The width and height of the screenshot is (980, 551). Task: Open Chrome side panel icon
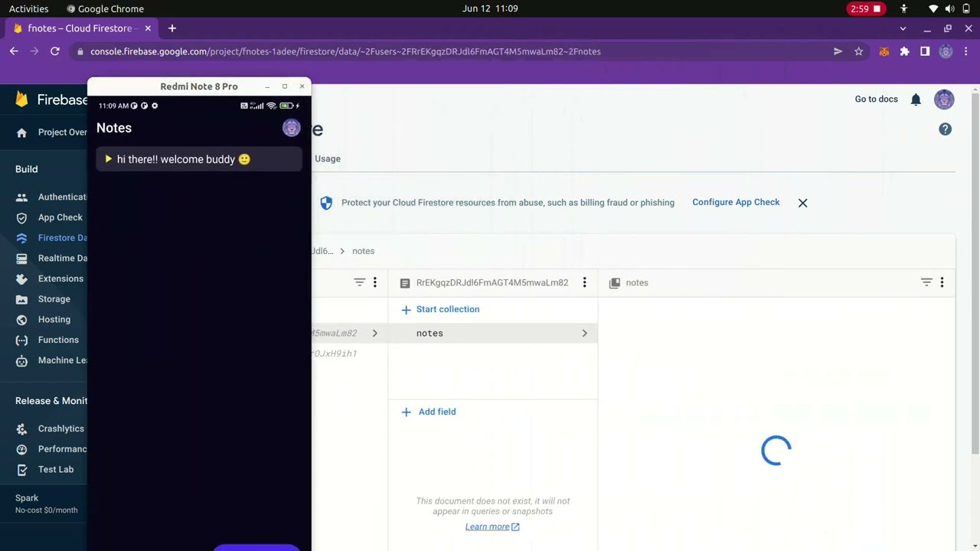click(925, 51)
